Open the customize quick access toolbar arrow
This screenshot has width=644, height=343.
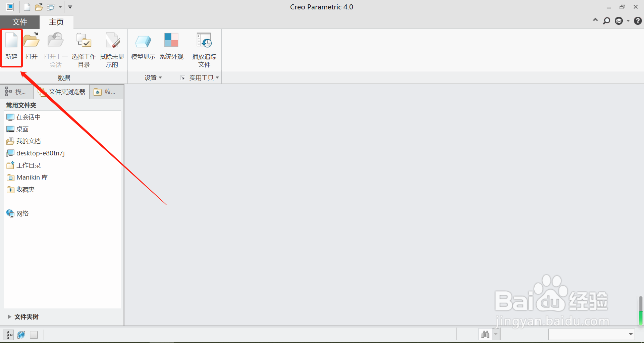70,7
